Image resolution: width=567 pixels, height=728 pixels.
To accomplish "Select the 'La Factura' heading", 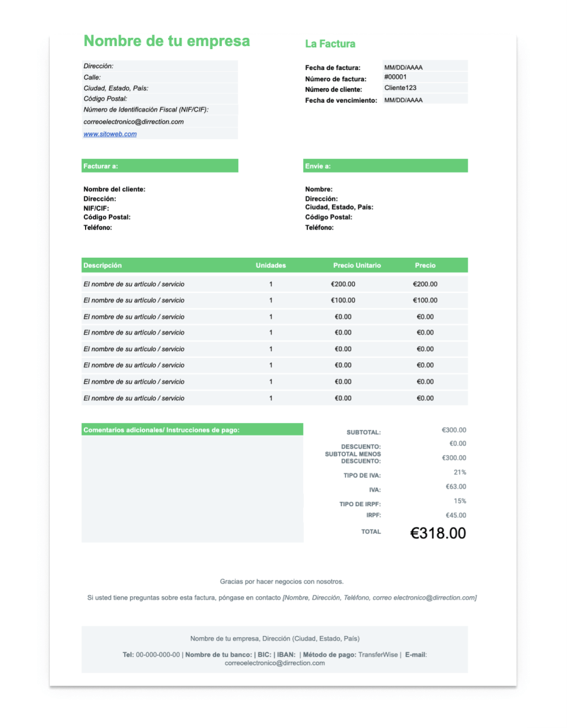I will pyautogui.click(x=330, y=44).
